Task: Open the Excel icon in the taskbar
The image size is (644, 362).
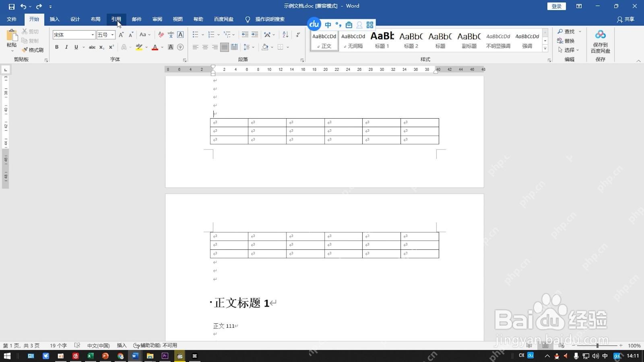Action: point(90,356)
